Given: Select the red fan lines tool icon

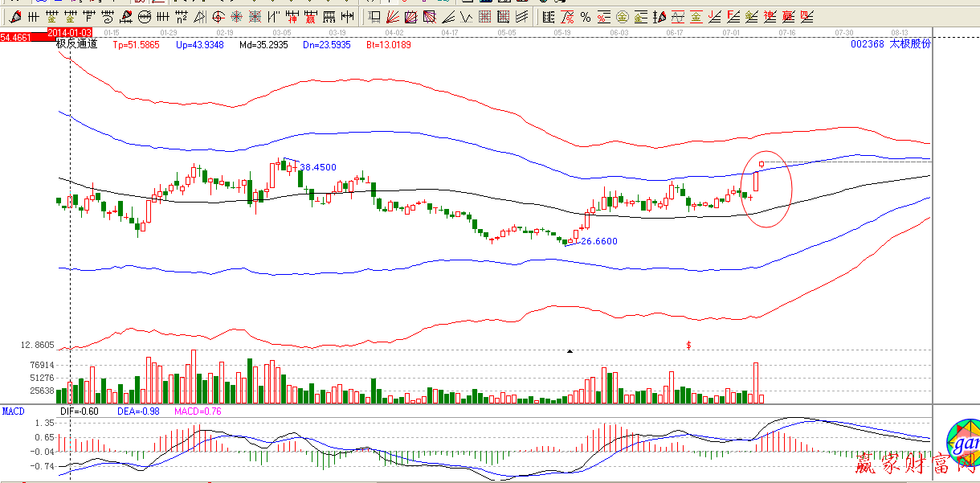Looking at the screenshot, I should point(392,16).
